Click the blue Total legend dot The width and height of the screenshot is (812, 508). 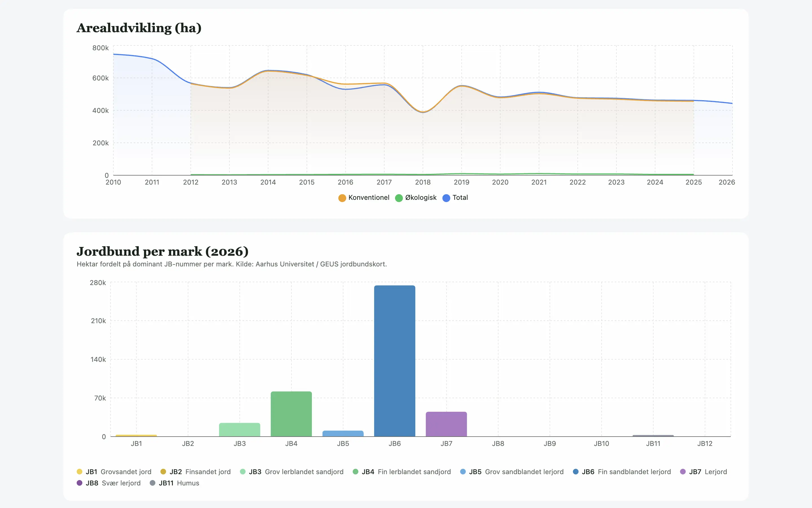(446, 198)
